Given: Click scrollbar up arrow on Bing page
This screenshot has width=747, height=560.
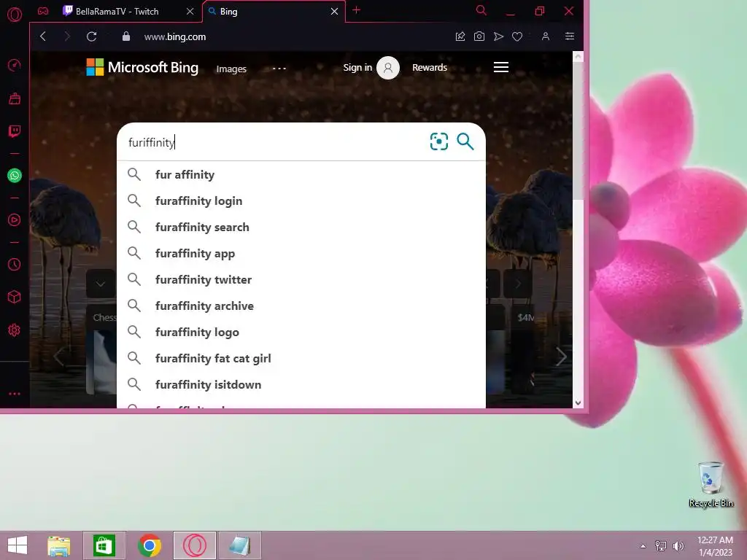Looking at the screenshot, I should 578,57.
